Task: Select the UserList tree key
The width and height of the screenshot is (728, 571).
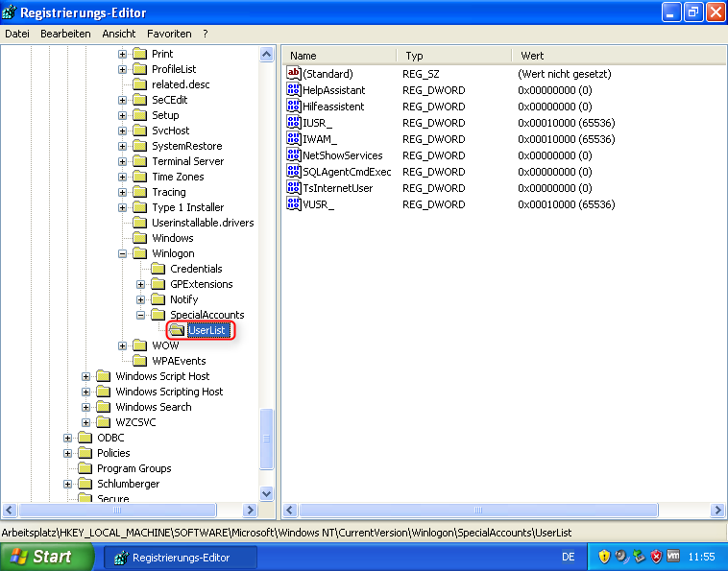Action: [x=206, y=330]
